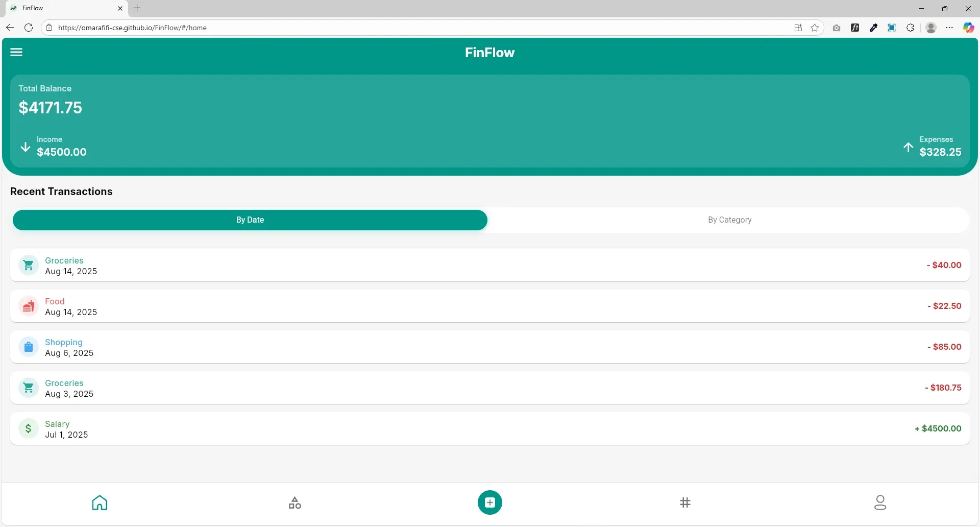Click the Shopping bag icon
This screenshot has height=527, width=980.
[x=29, y=347]
